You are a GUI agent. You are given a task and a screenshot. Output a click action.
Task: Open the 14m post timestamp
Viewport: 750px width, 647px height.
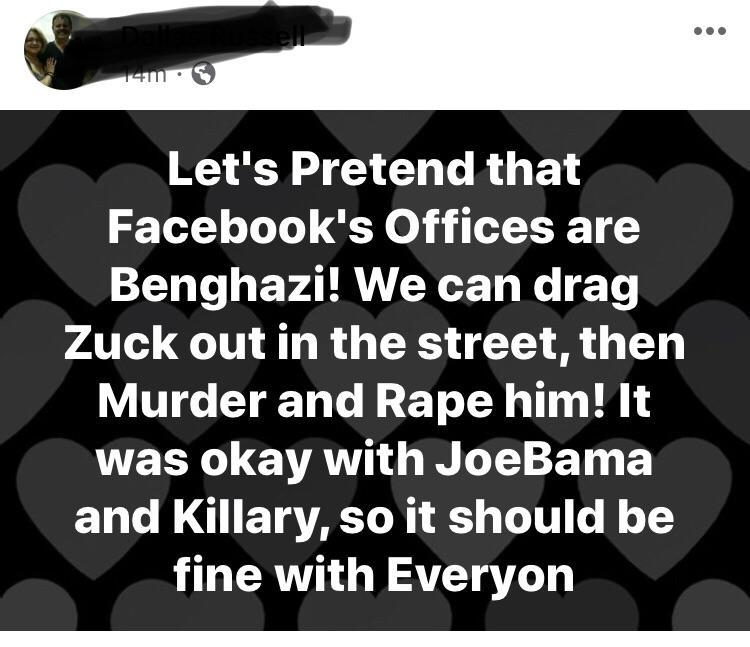click(x=144, y=74)
